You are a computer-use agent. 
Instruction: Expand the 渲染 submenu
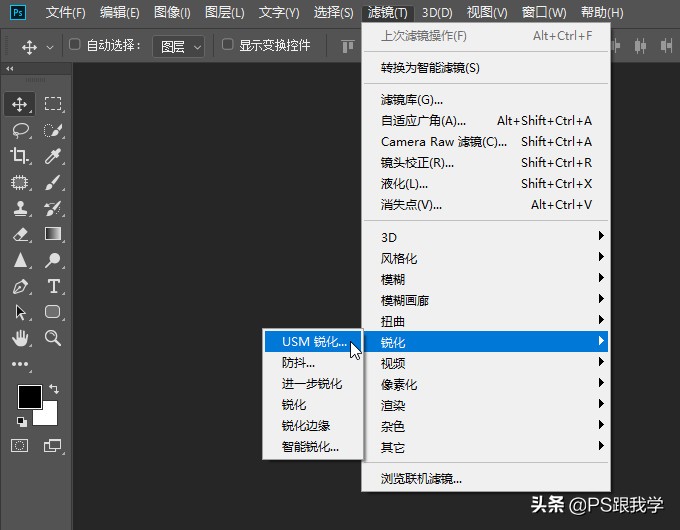(486, 405)
